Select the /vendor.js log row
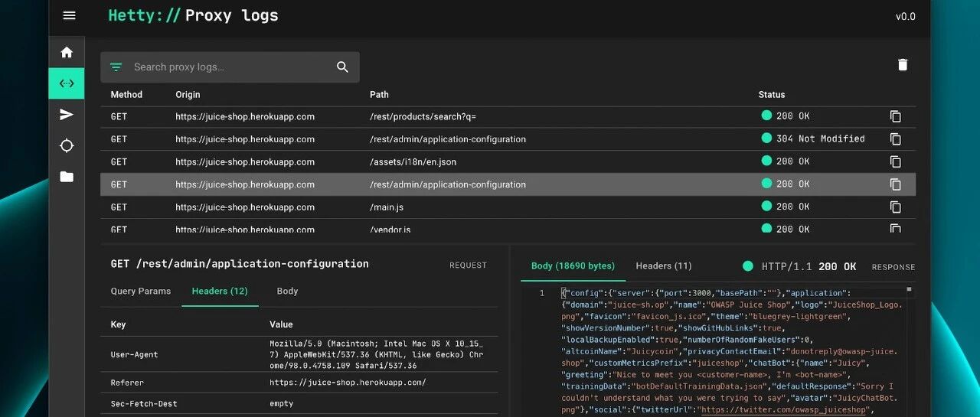This screenshot has width=980, height=417. (x=508, y=227)
